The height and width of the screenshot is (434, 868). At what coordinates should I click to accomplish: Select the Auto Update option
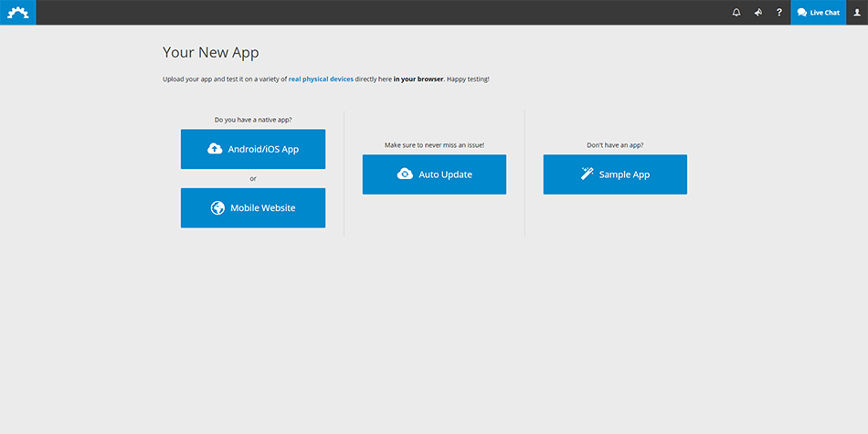(x=434, y=175)
